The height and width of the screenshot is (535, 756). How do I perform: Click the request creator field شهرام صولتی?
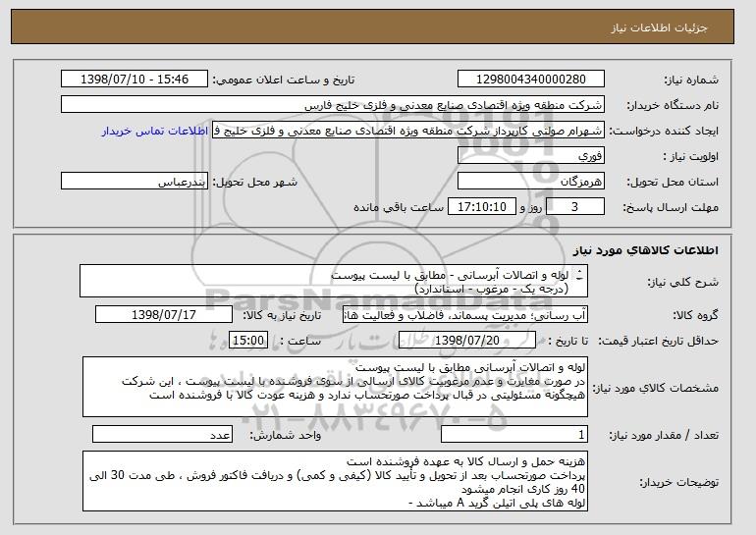click(x=408, y=131)
